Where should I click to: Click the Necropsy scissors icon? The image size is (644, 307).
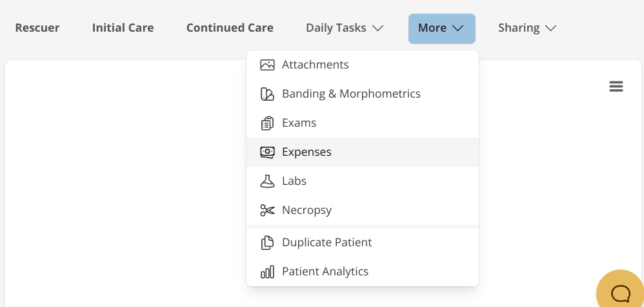tap(267, 211)
